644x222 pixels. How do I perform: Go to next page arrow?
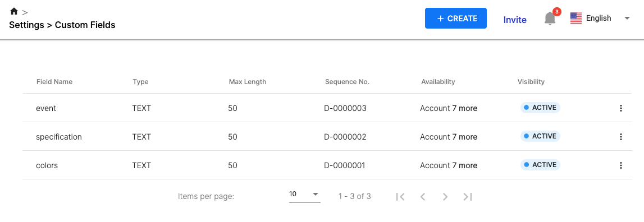(445, 197)
